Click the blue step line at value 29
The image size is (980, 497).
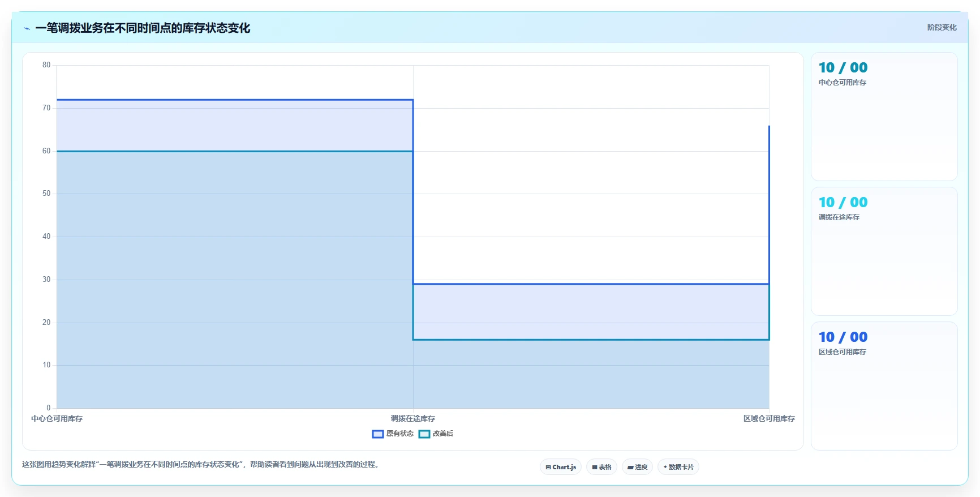pos(591,284)
